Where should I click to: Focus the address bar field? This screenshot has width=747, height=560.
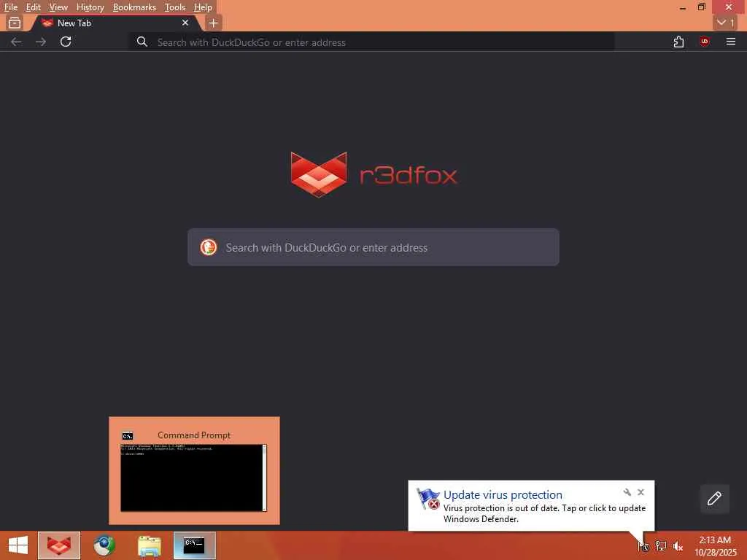tap(371, 42)
